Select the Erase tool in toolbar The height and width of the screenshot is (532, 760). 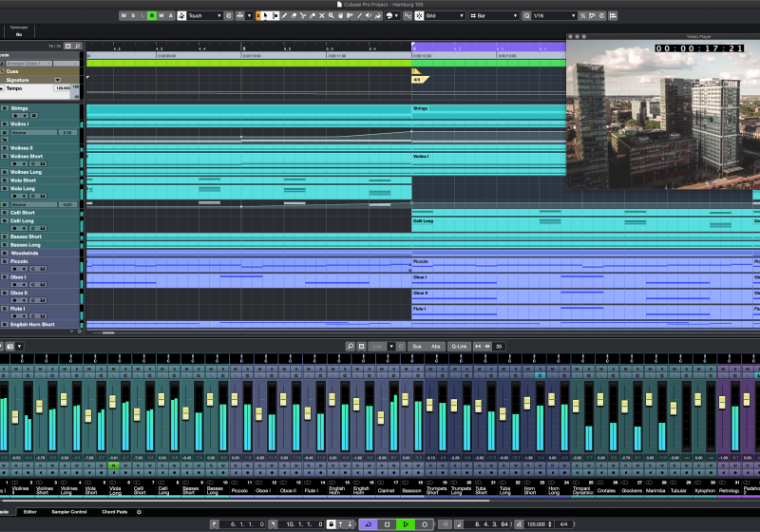point(294,16)
